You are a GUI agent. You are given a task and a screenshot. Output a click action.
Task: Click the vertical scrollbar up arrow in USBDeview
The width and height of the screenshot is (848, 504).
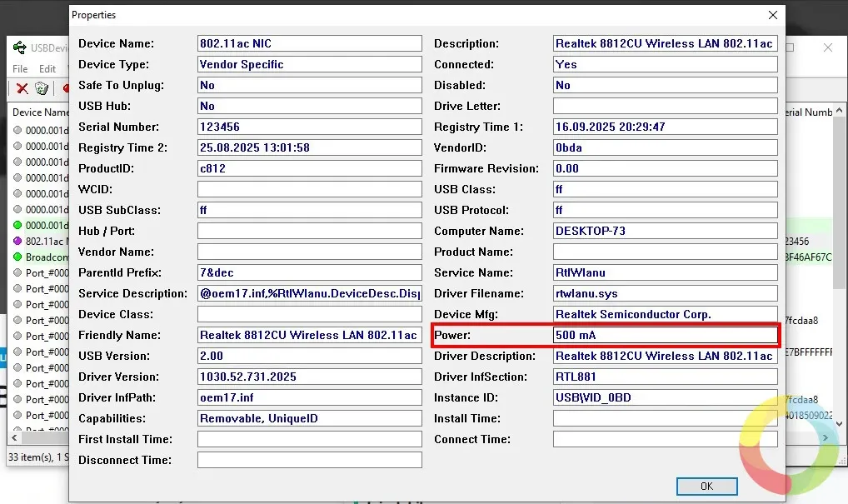click(x=839, y=110)
